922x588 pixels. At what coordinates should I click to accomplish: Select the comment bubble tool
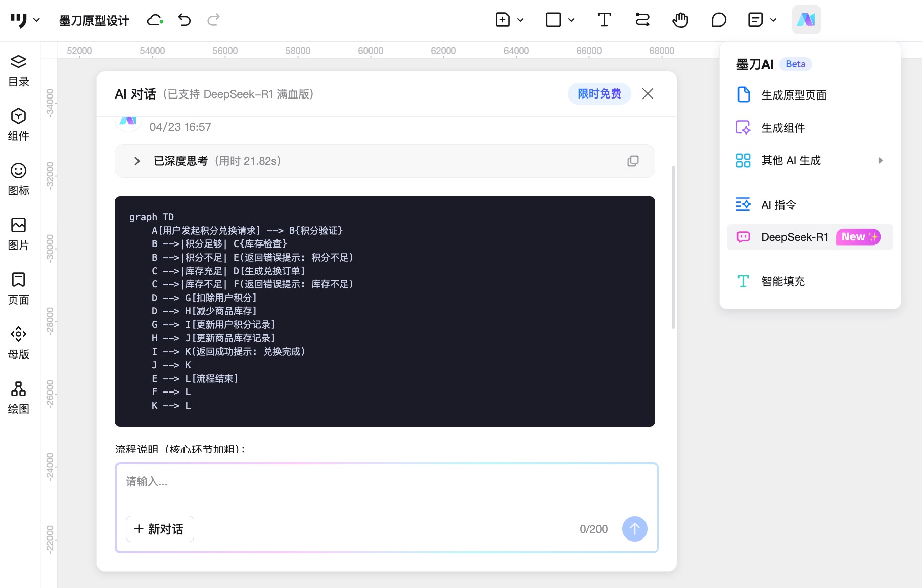(x=718, y=20)
